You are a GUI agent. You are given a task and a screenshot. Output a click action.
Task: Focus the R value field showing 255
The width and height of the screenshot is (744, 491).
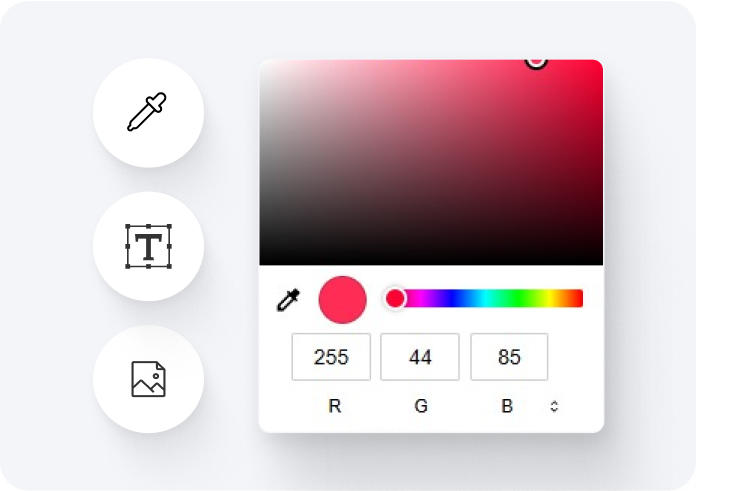[331, 357]
